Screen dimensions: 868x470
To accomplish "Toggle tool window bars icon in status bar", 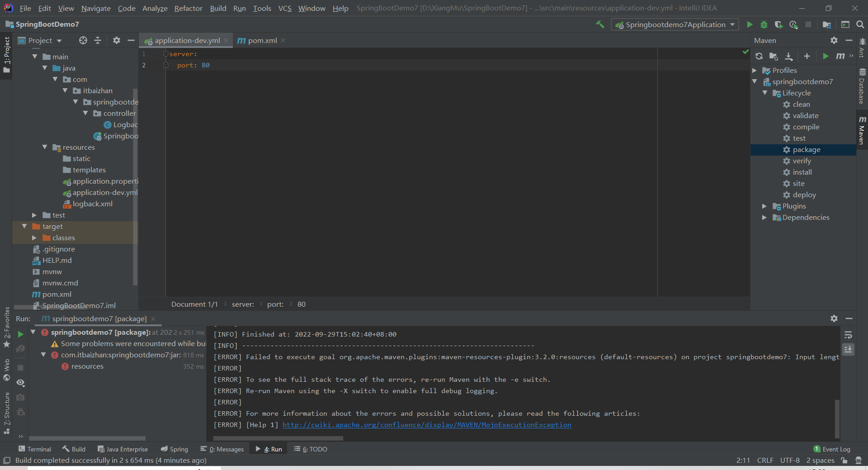I will (6, 461).
